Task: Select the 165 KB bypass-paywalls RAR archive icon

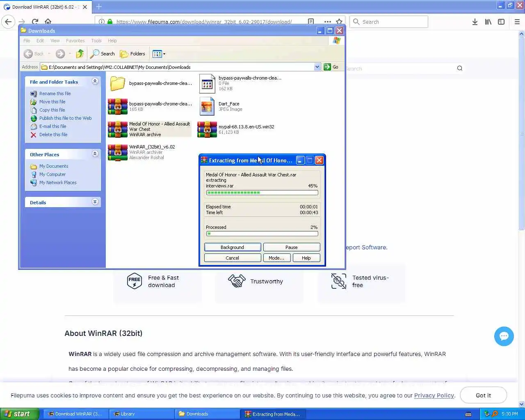Action: click(117, 106)
